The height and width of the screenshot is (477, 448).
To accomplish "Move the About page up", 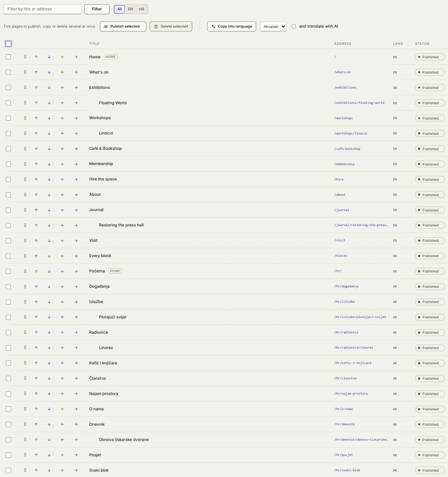I will point(36,195).
